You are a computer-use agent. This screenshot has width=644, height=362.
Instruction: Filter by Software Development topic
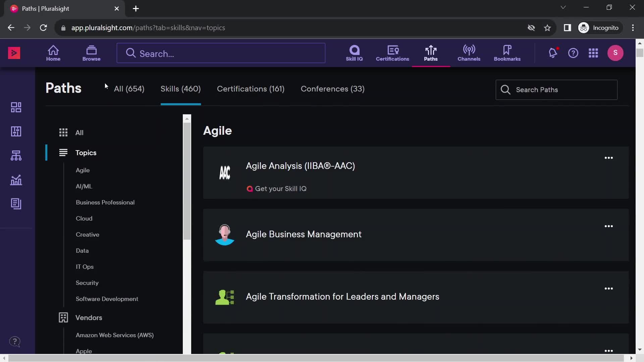tap(107, 299)
